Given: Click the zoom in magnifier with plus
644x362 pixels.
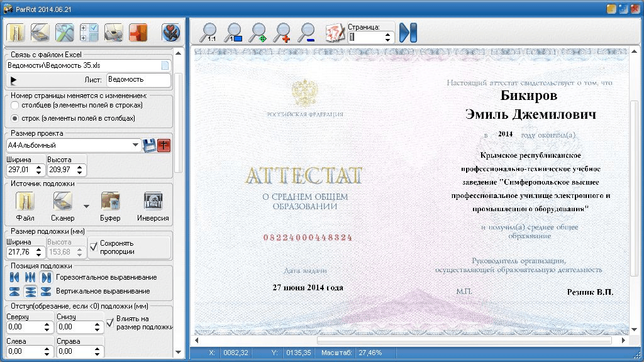Looking at the screenshot, I should tap(282, 32).
